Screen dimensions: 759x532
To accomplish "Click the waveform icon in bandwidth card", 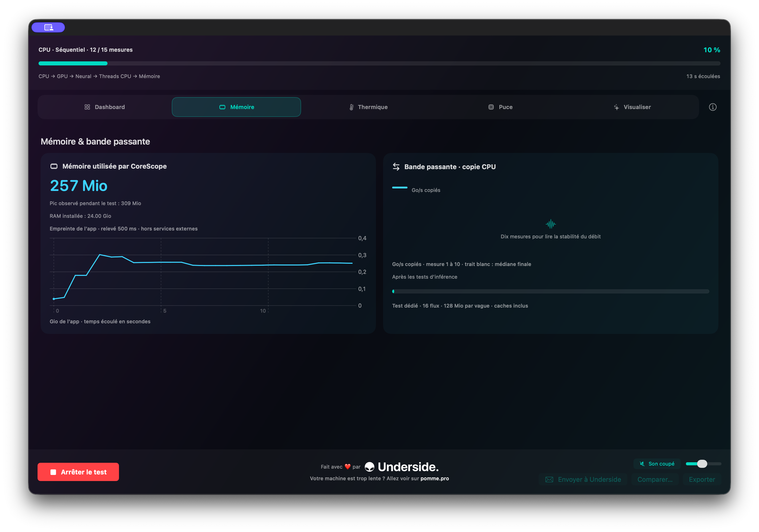I will (x=550, y=224).
